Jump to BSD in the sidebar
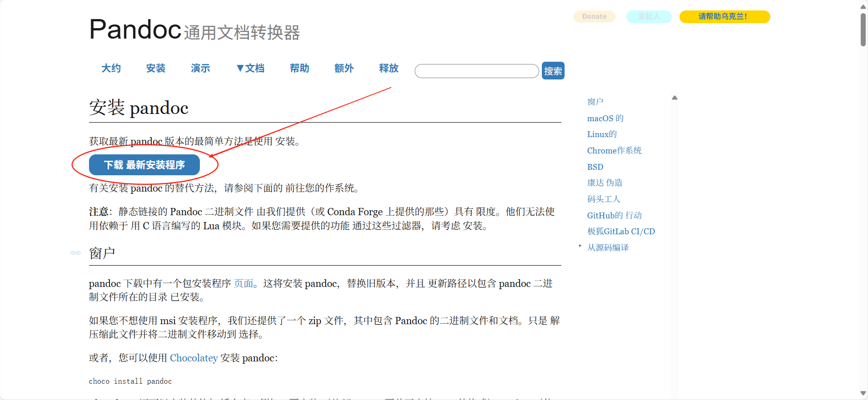 (595, 167)
